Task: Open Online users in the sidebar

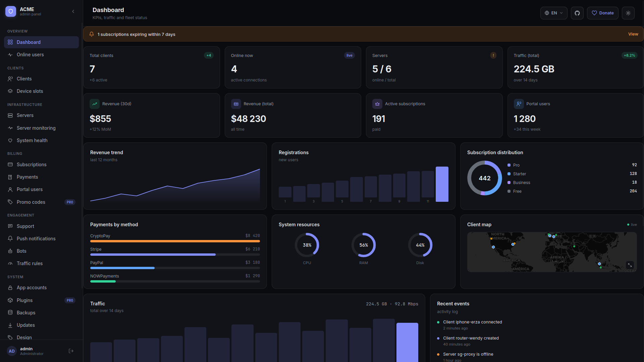Action: coord(41,55)
